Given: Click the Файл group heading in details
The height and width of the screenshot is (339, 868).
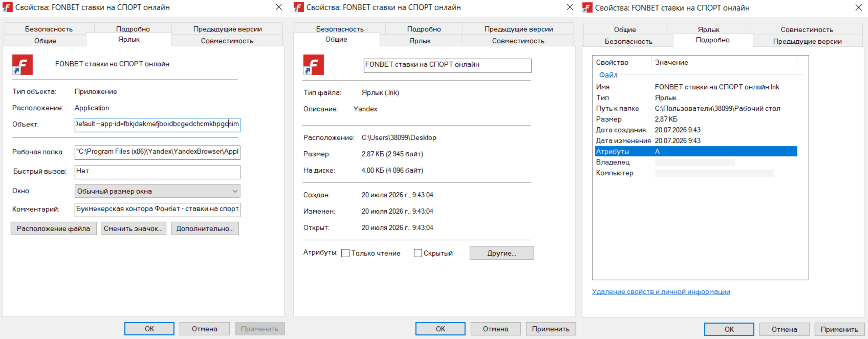Looking at the screenshot, I should point(608,75).
